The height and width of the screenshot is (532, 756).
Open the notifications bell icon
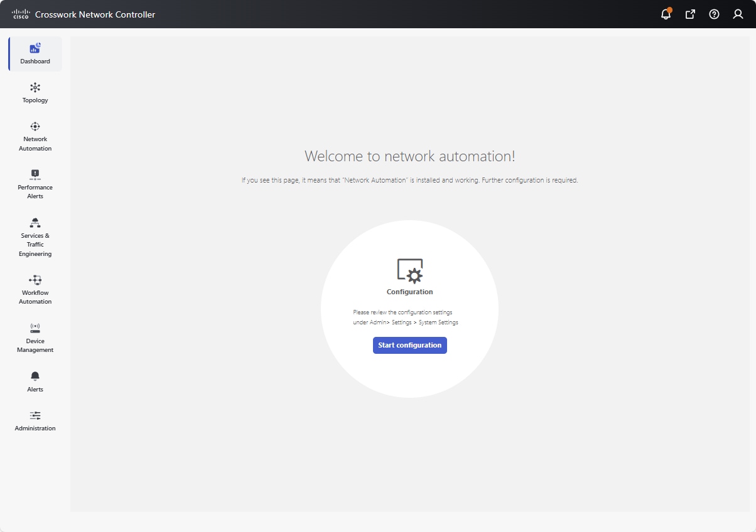point(666,14)
